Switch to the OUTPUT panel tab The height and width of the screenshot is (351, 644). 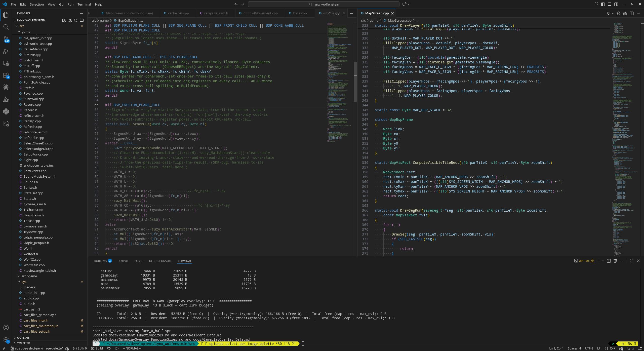click(x=123, y=261)
